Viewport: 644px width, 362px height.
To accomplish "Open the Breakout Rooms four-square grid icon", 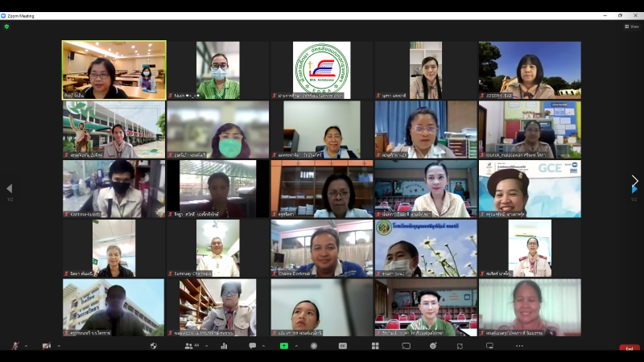I will pyautogui.click(x=375, y=346).
